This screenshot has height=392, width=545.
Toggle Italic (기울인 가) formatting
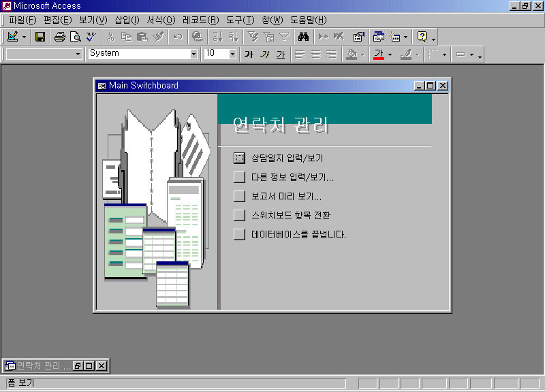point(264,54)
